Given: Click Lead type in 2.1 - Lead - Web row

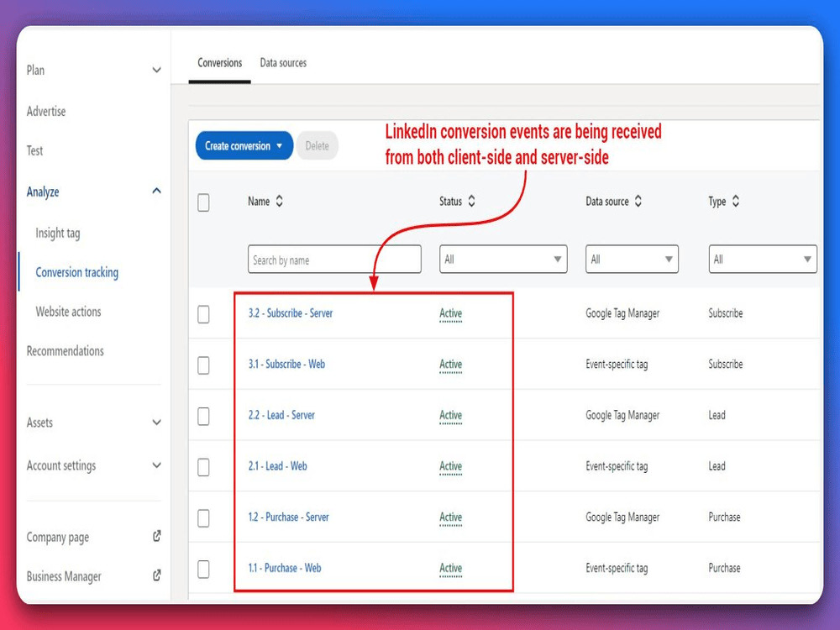Looking at the screenshot, I should click(717, 465).
